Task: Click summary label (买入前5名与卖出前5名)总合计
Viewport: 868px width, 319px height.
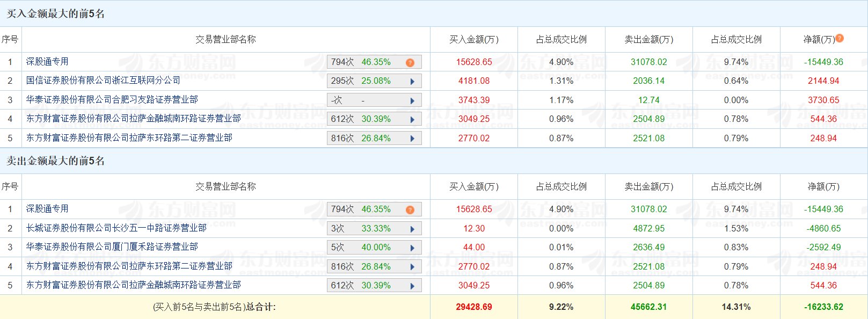Action: (x=214, y=307)
